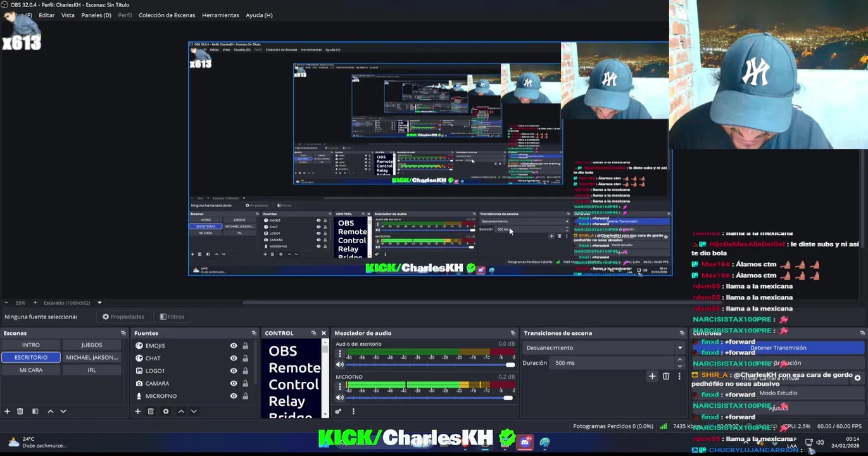Open the Colección de Escenas menu
The image size is (868, 456).
167,15
